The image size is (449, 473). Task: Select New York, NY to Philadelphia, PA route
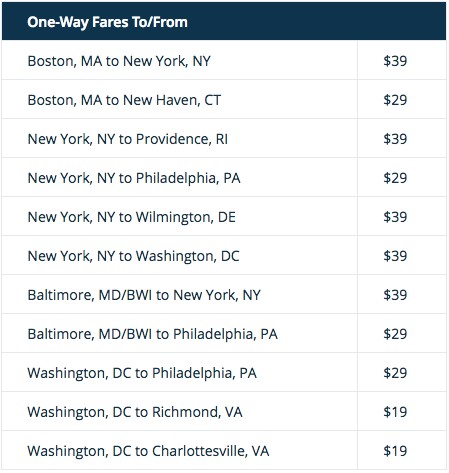point(134,178)
